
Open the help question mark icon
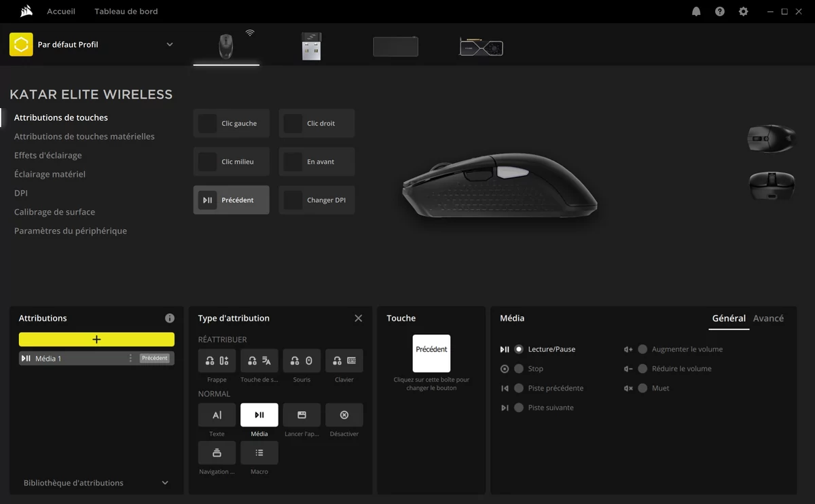[720, 12]
